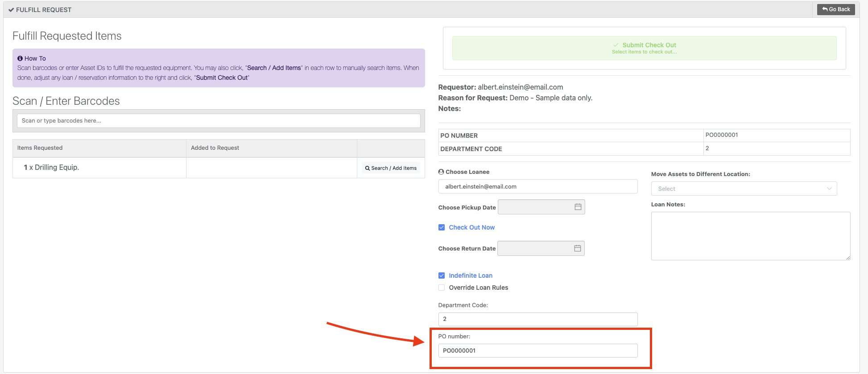Click the Submit Check Out button

pos(644,48)
